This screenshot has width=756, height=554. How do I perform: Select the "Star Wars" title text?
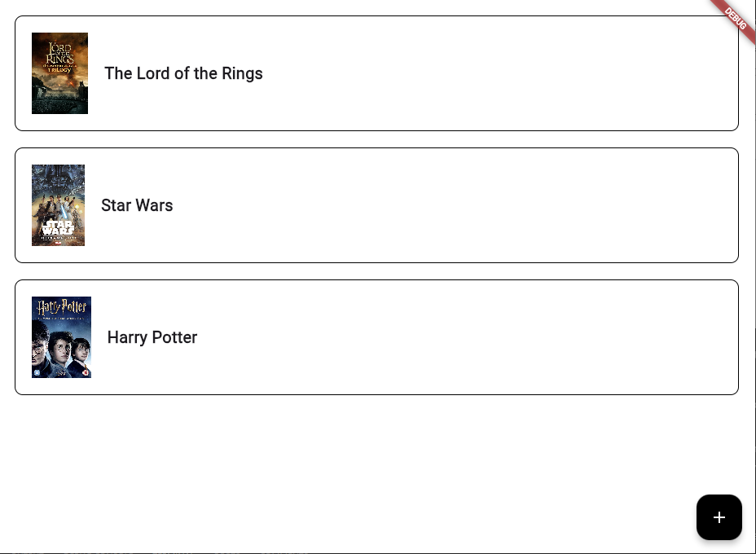tap(137, 205)
